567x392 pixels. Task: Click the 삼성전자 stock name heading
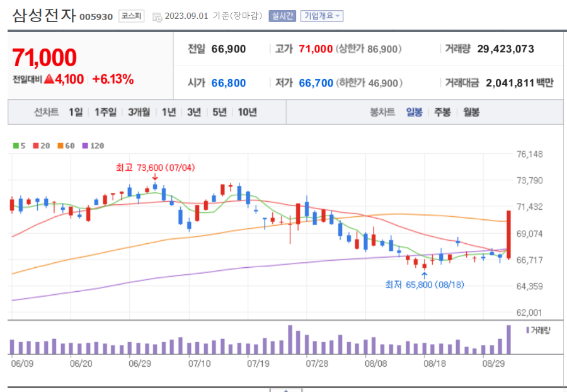44,16
